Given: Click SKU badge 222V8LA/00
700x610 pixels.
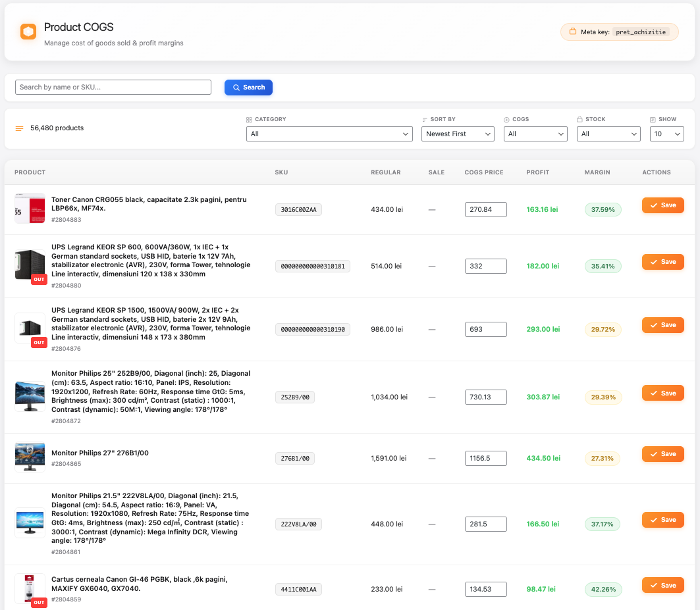Looking at the screenshot, I should coord(299,524).
